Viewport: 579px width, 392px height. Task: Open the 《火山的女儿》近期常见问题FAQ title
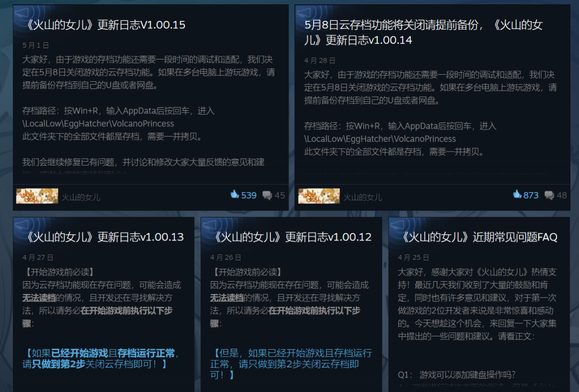478,237
